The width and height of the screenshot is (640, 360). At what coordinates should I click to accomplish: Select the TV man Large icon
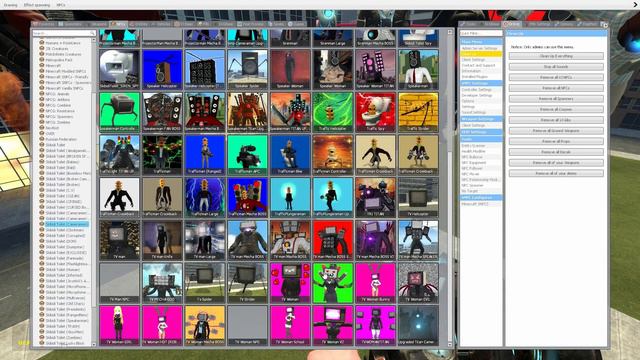[204, 240]
